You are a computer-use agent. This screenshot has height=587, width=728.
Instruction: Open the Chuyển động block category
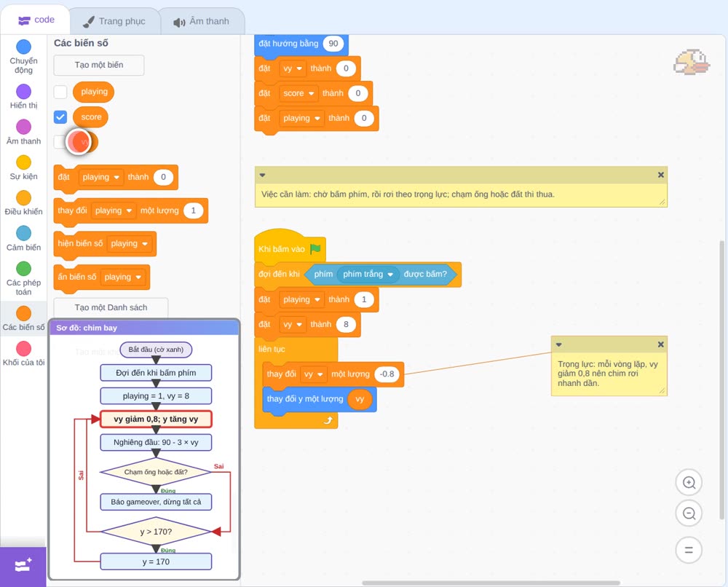(x=23, y=56)
